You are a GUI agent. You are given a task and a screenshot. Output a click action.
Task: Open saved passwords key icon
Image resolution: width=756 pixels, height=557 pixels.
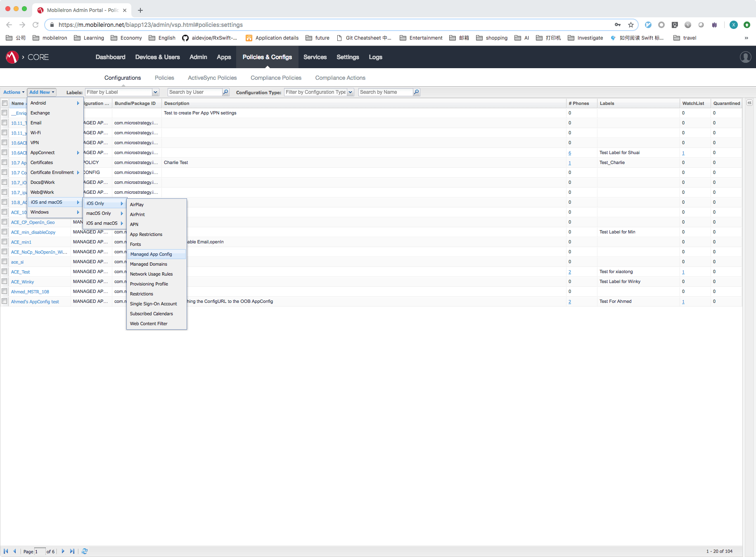[x=618, y=25]
